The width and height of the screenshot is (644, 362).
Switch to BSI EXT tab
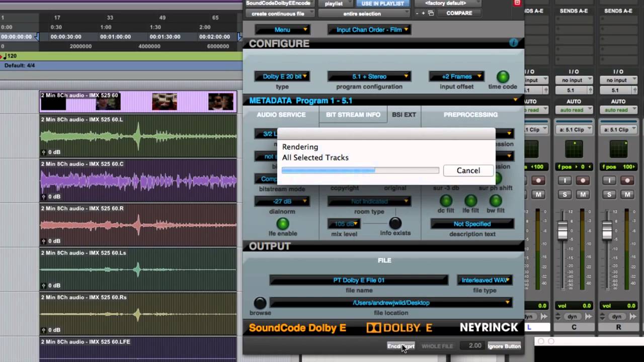point(404,115)
